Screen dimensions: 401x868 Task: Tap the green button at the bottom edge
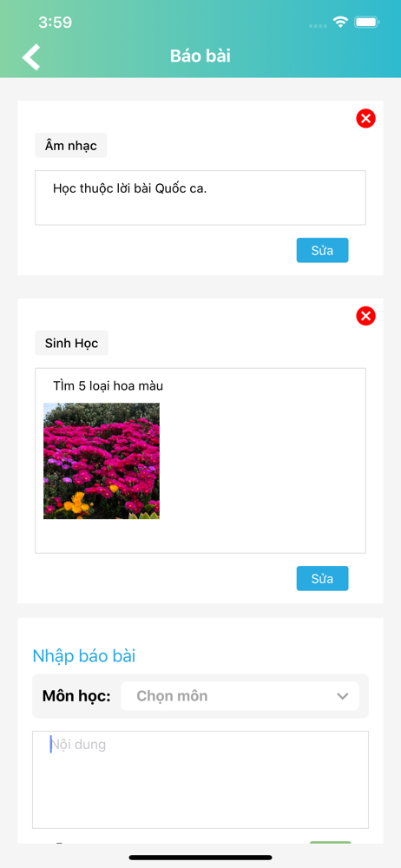pos(330,843)
